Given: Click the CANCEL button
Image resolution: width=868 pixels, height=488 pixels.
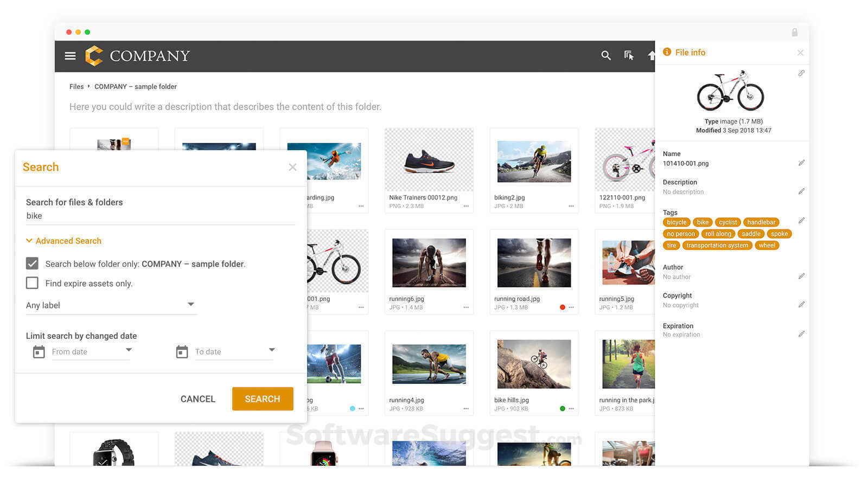Looking at the screenshot, I should [x=197, y=399].
